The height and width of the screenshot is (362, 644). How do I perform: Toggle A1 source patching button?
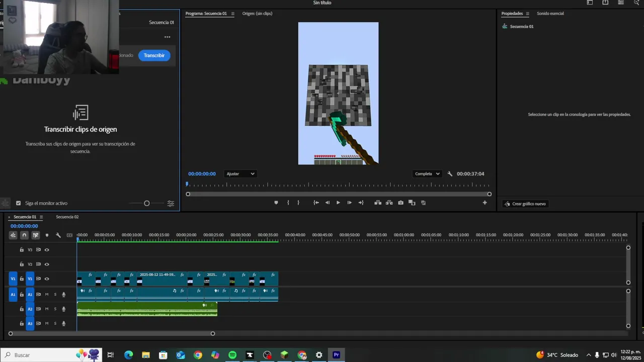coord(13,295)
